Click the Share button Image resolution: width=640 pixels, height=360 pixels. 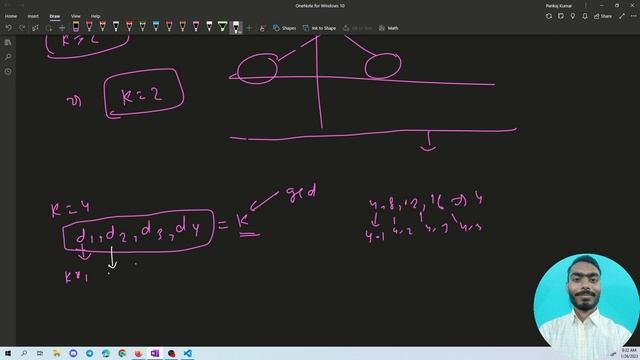(x=603, y=16)
